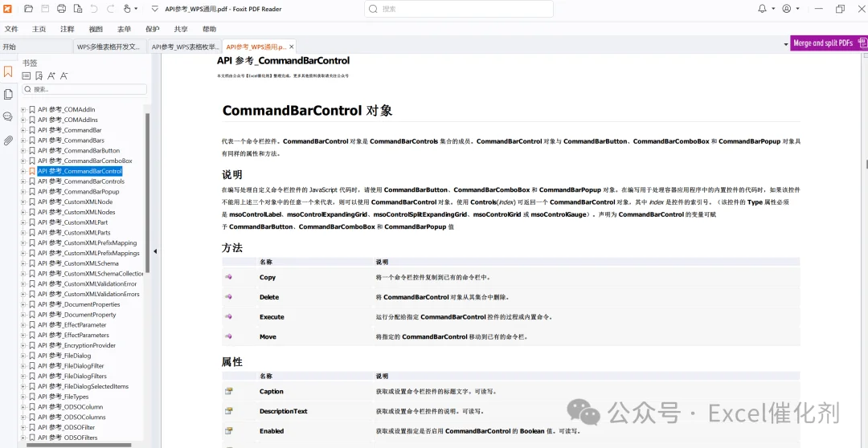Click the add bookmark icon
868x448 pixels.
coord(39,75)
